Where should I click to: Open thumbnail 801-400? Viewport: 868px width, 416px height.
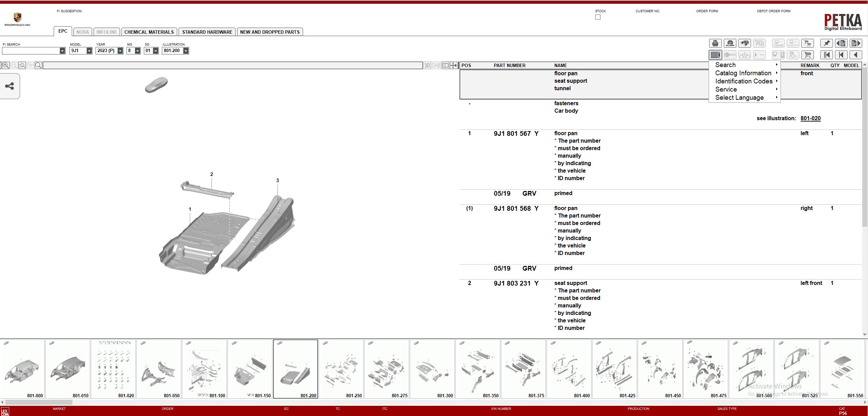[569, 369]
